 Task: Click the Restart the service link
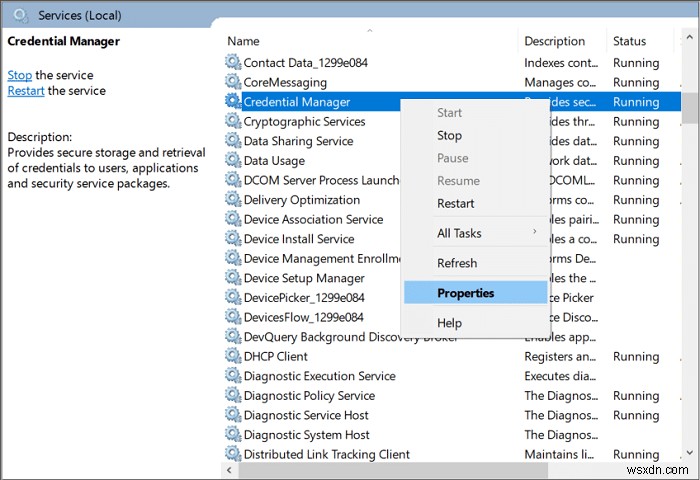pos(25,91)
